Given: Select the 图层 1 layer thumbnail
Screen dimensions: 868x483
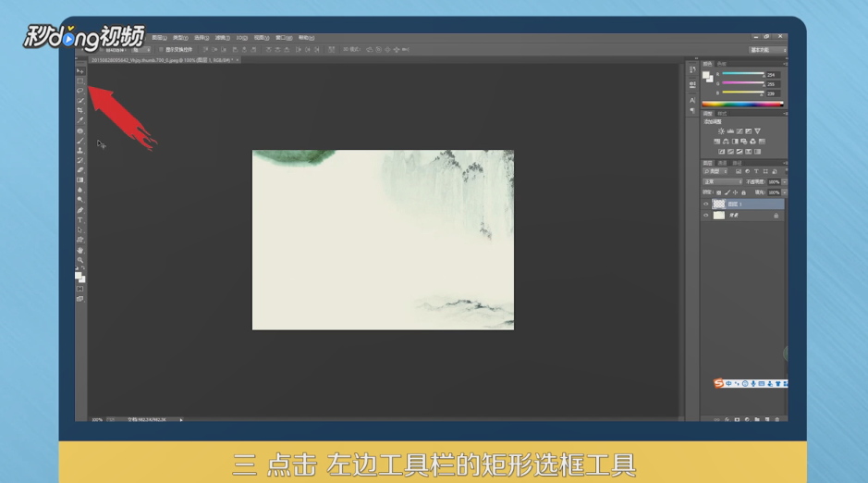Looking at the screenshot, I should click(718, 204).
